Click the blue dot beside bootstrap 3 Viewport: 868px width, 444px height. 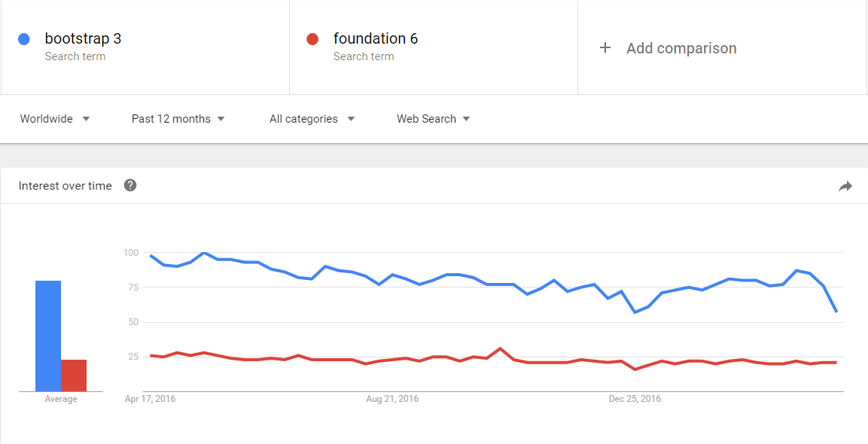[x=24, y=39]
